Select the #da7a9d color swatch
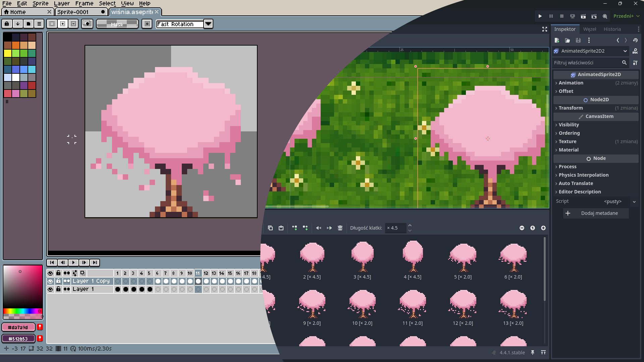Screen dimensions: 644x362 click(18, 327)
